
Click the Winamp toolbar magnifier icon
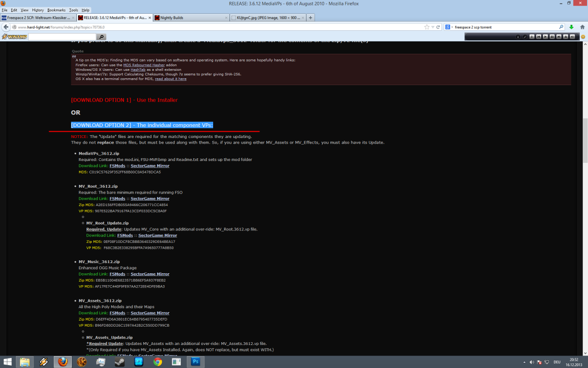pyautogui.click(x=525, y=36)
